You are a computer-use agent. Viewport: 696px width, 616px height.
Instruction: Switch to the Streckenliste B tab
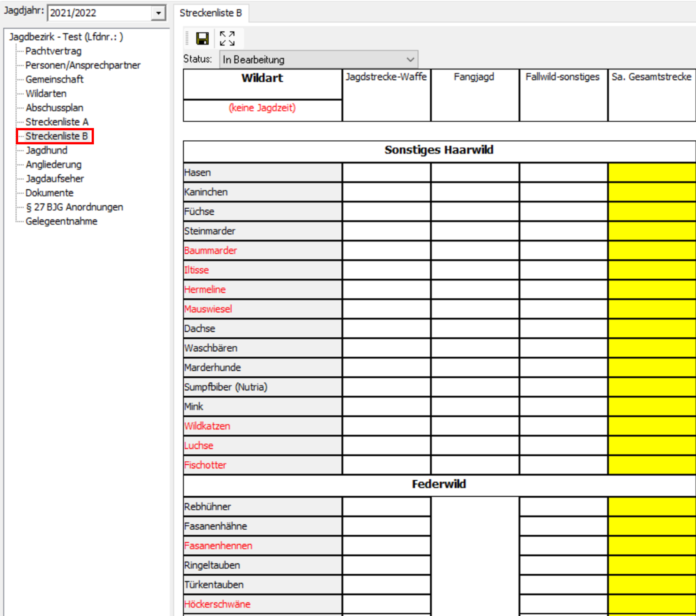tap(211, 13)
